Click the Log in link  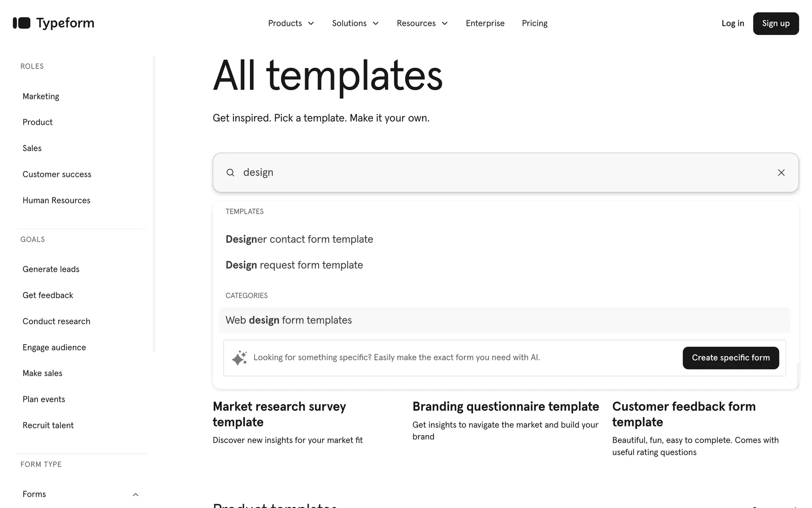click(x=732, y=23)
